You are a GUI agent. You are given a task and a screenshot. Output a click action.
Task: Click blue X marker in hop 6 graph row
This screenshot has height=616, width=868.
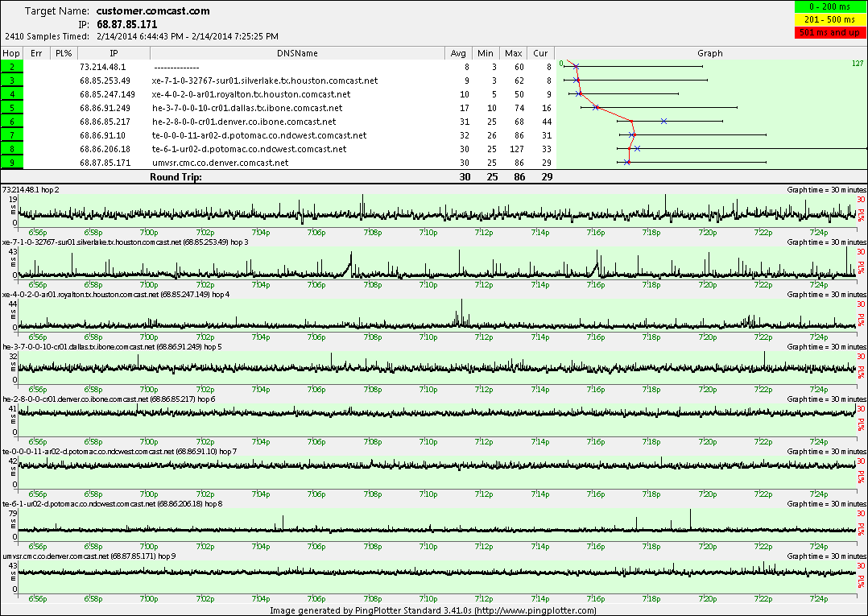click(663, 121)
